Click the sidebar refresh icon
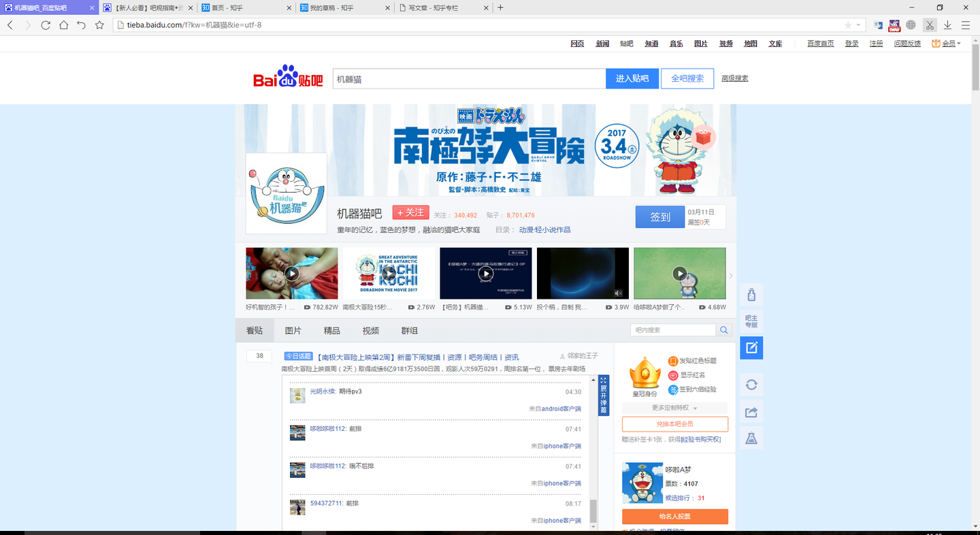Viewport: 980px width, 535px height. [751, 385]
